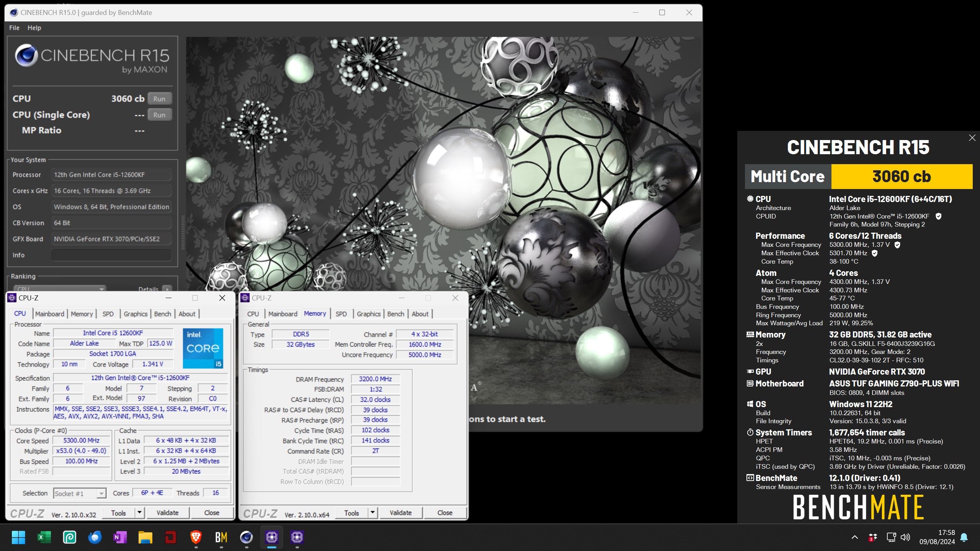Click shield icon beside Max Core Frequency
980x551 pixels.
tap(897, 245)
